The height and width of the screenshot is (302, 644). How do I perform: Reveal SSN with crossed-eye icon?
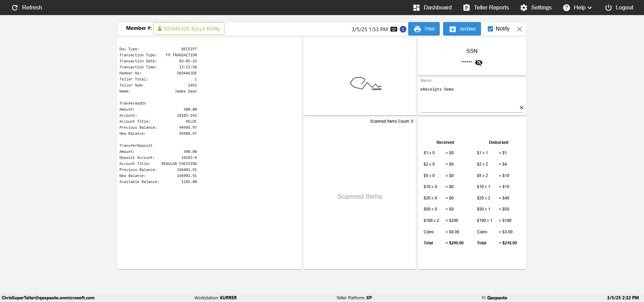(x=479, y=63)
